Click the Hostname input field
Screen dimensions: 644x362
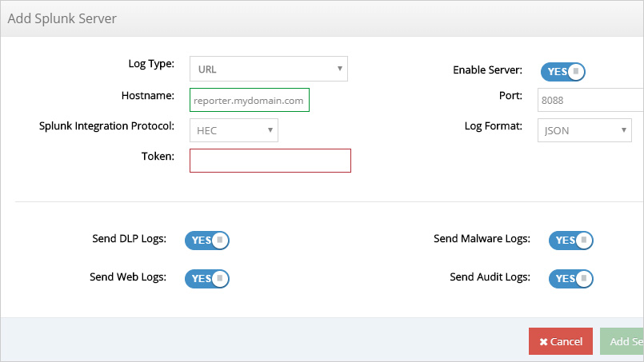pos(250,100)
